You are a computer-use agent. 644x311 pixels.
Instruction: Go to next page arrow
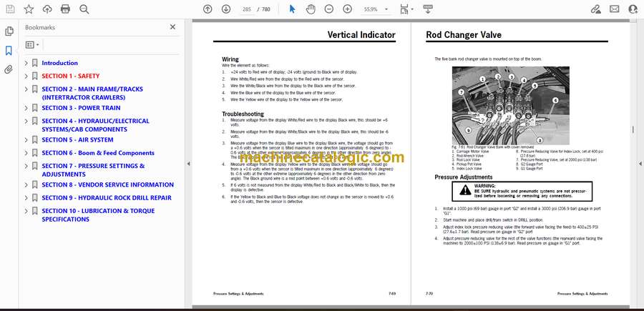(226, 9)
